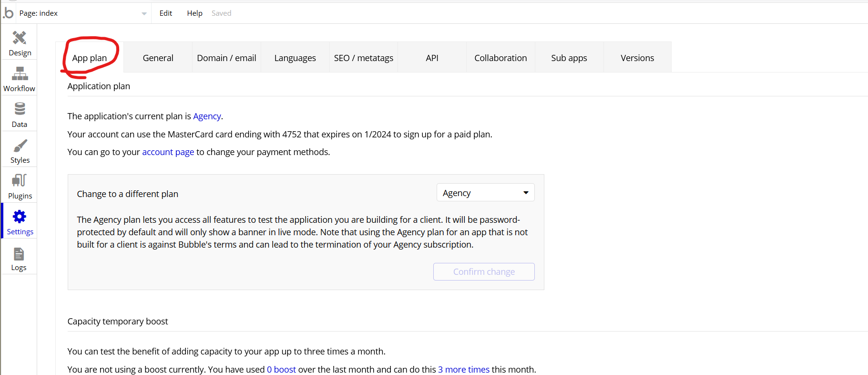Follow the account page link
Viewport: 868px width, 375px height.
click(168, 152)
